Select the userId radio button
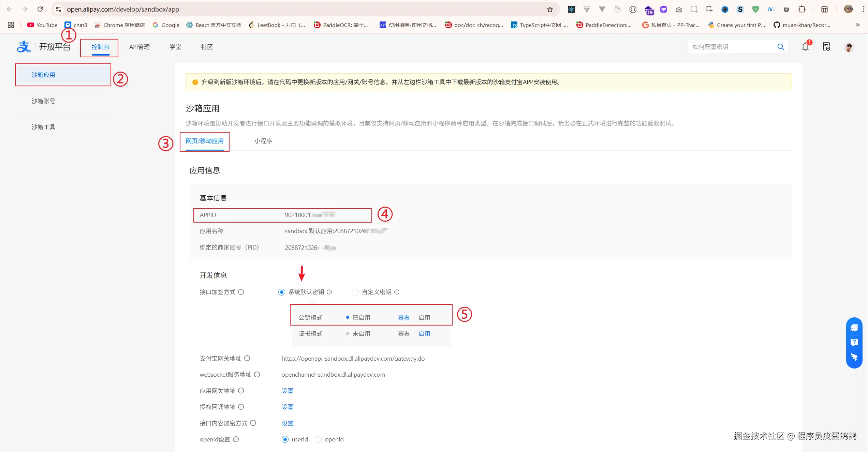868x452 pixels. (285, 439)
